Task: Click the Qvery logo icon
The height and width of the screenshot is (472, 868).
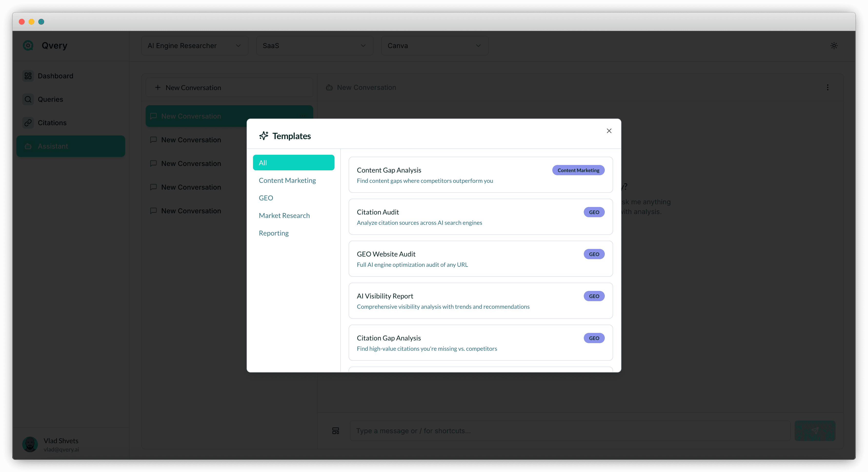Action: pos(28,45)
